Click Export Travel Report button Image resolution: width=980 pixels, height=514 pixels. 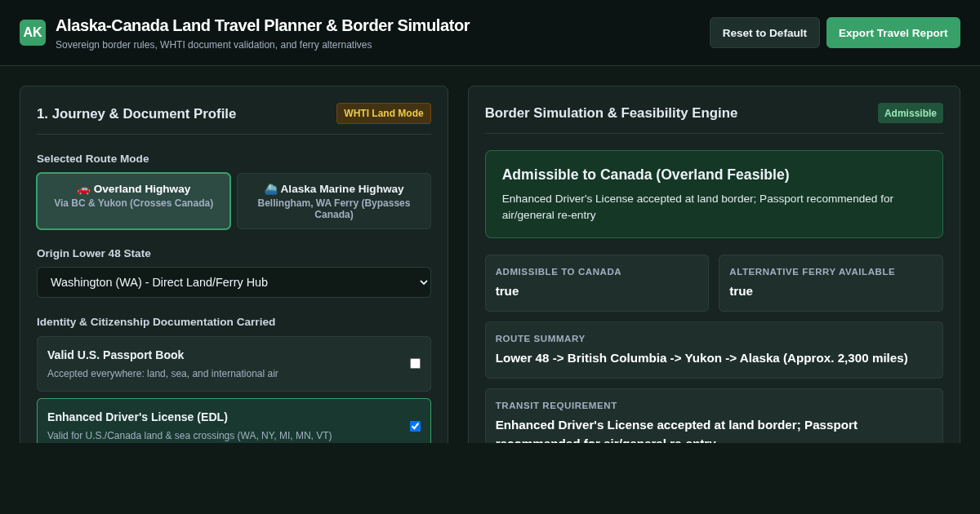click(893, 33)
